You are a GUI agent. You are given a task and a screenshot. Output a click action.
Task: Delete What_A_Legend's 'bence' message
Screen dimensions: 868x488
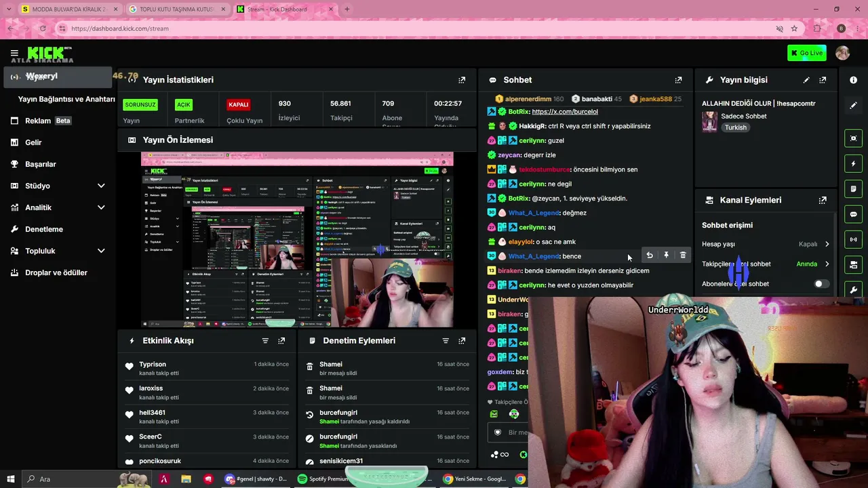click(x=683, y=256)
